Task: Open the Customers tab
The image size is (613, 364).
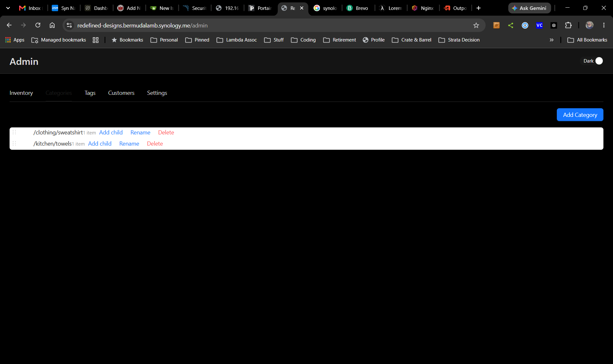Action: (x=121, y=93)
